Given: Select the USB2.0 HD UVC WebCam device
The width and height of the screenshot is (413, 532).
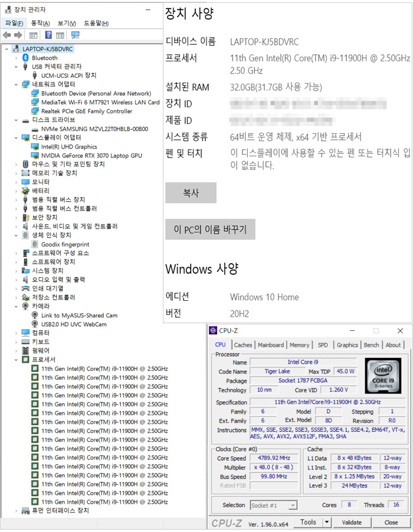Looking at the screenshot, I should [74, 324].
